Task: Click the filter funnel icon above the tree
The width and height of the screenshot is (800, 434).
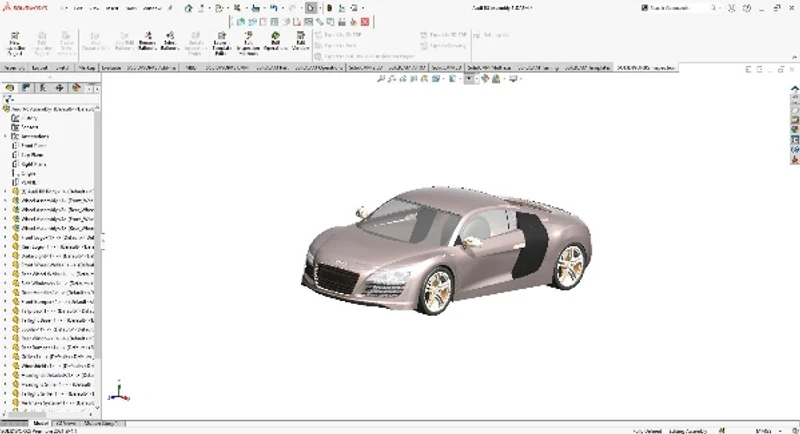Action: tap(8, 99)
